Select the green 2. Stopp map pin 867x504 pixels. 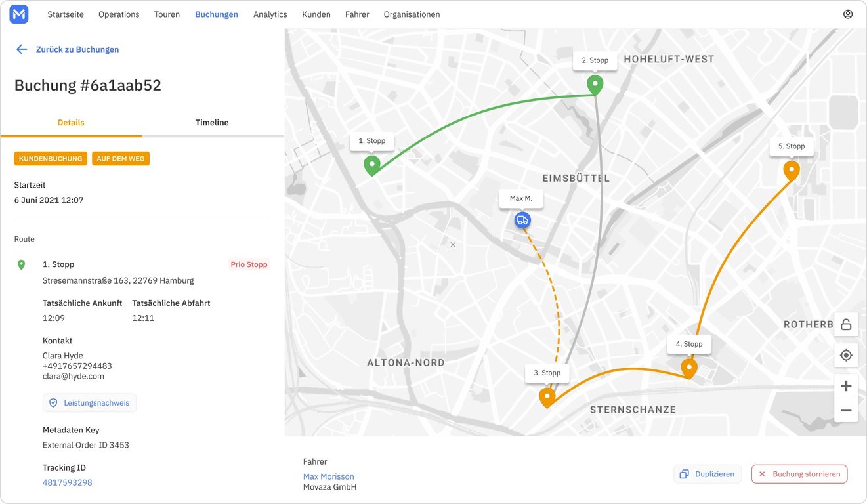(x=595, y=85)
